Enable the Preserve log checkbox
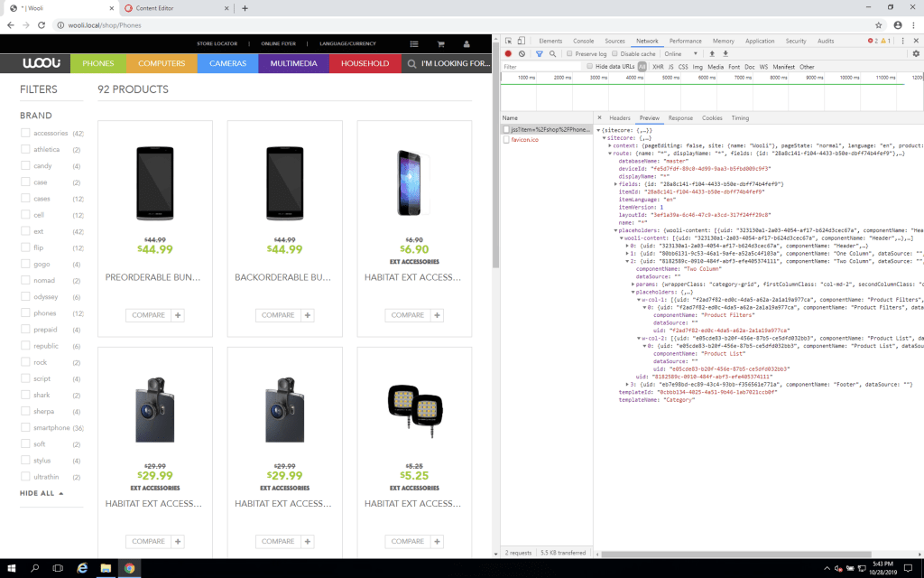The height and width of the screenshot is (578, 924). click(569, 53)
